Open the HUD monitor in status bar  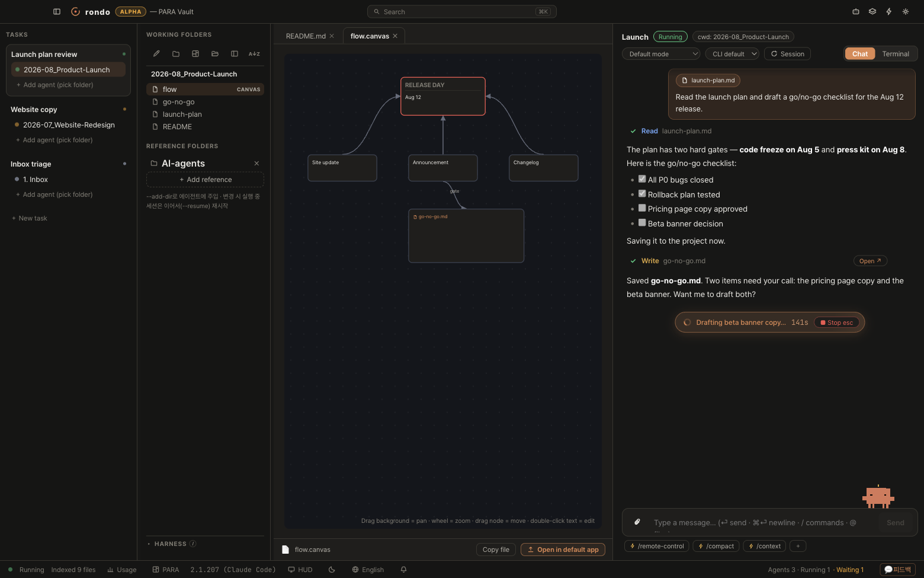(300, 570)
